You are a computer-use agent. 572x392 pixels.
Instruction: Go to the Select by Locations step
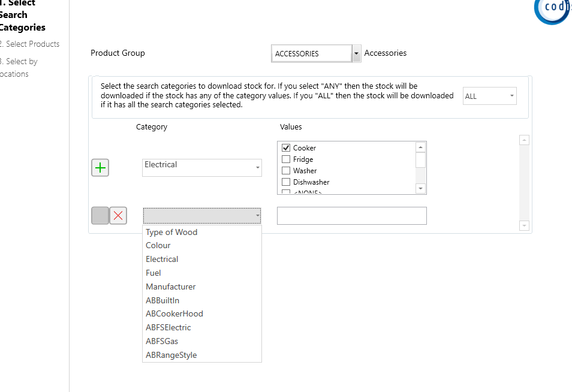[19, 68]
